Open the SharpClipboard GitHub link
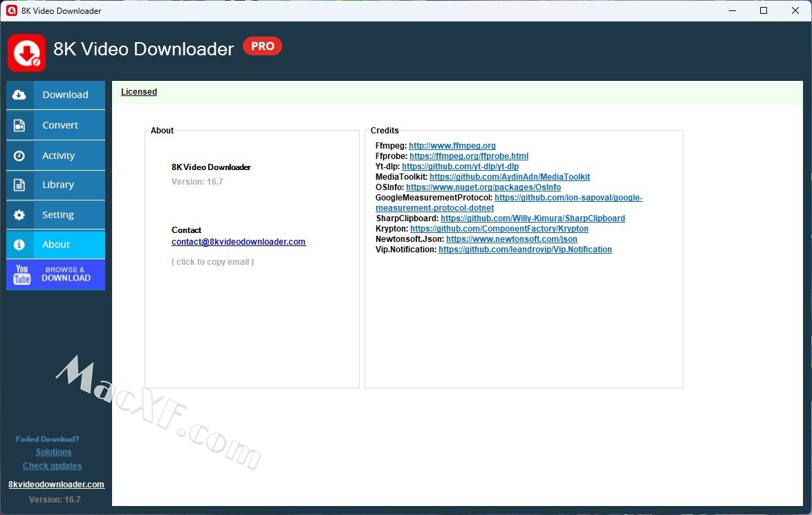This screenshot has height=515, width=812. click(533, 218)
